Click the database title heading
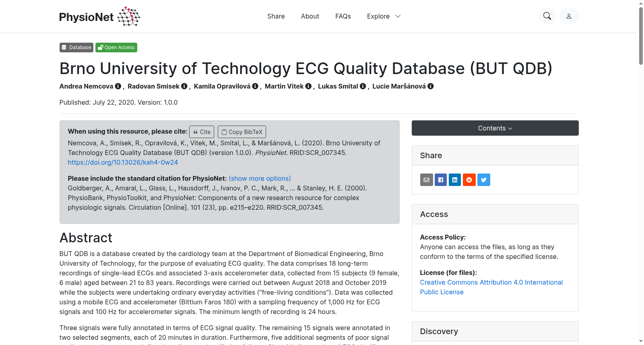The image size is (644, 345). pos(306,68)
